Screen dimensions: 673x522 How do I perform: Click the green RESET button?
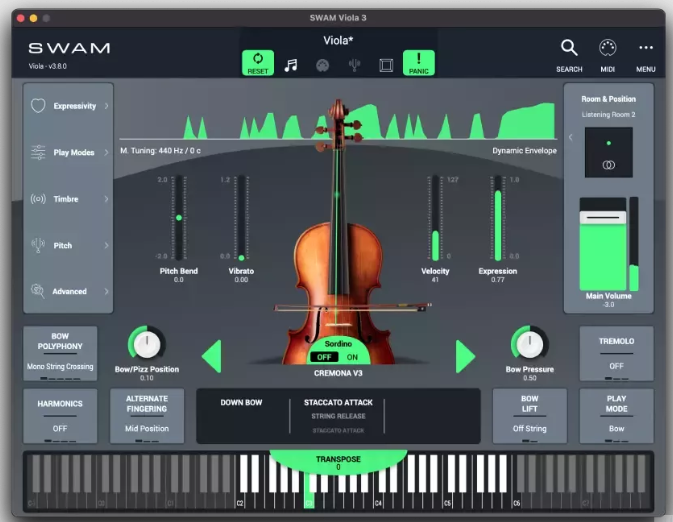tap(258, 63)
